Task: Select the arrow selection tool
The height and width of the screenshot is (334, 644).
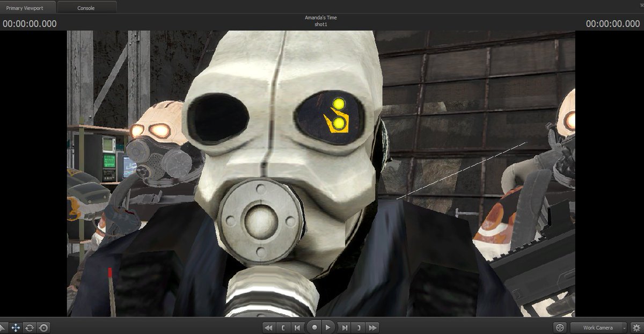Action: pos(3,327)
